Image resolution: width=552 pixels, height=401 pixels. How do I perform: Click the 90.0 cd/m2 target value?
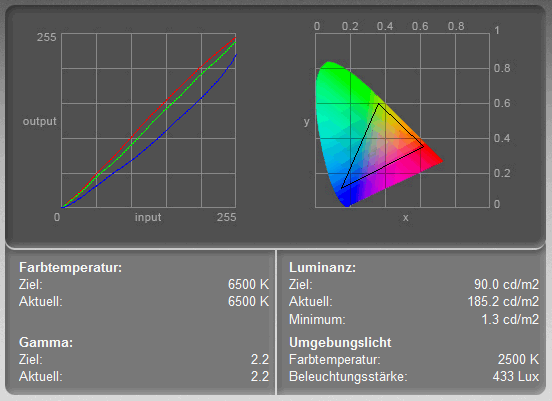(x=506, y=284)
